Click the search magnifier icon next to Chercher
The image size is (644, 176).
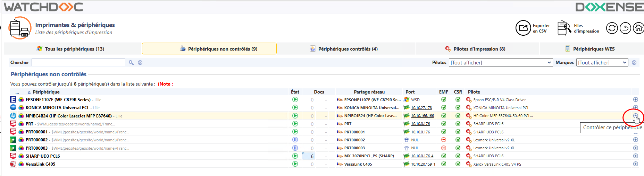131,63
